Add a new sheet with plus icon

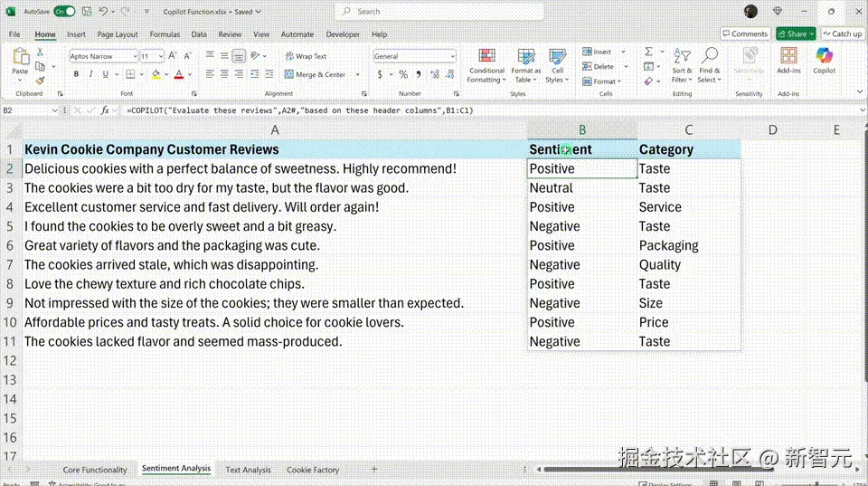click(374, 470)
